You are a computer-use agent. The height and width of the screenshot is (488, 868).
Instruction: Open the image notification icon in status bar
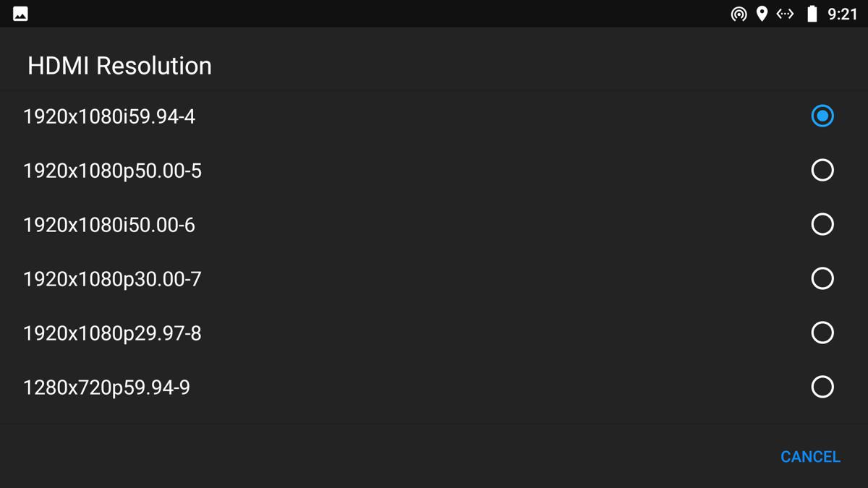pos(20,14)
